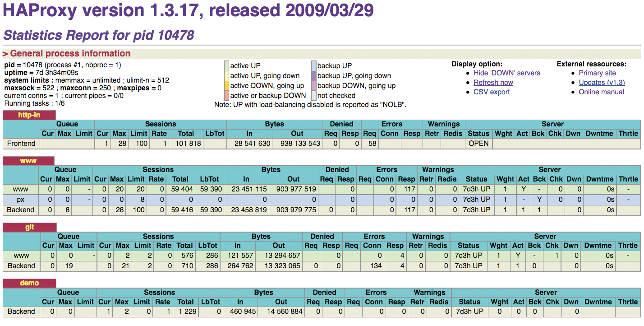The height and width of the screenshot is (326, 644).
Task: Click git server total sessions 576
Action: pos(187,256)
